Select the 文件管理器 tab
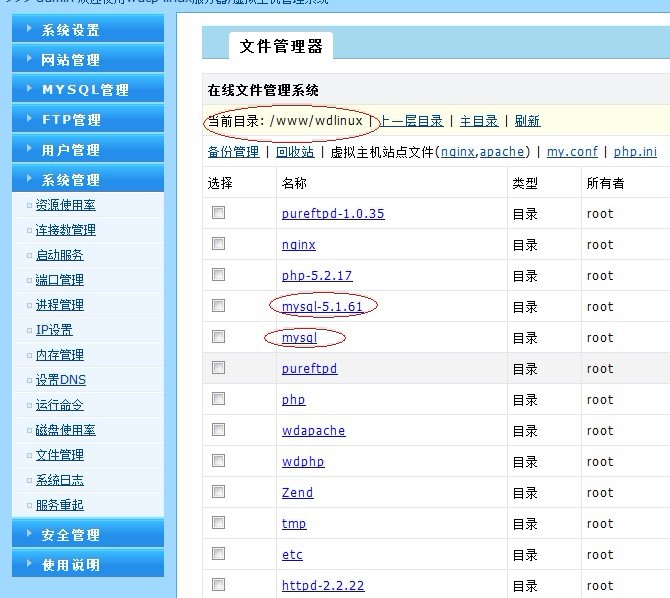 tap(281, 46)
